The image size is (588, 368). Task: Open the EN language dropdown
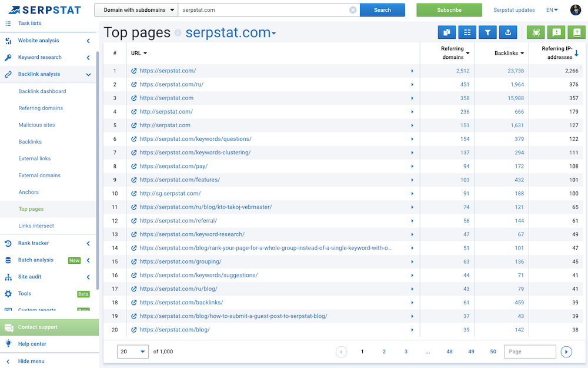(552, 10)
